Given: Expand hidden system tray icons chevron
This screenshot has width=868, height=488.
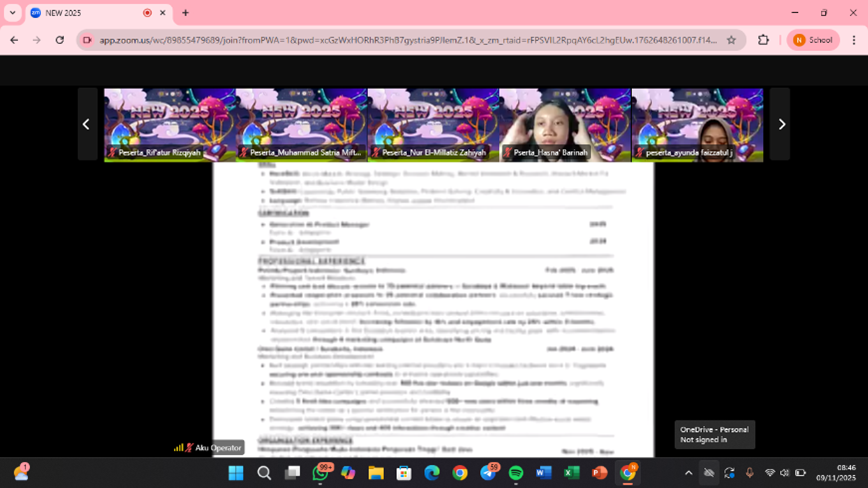Looking at the screenshot, I should click(688, 473).
